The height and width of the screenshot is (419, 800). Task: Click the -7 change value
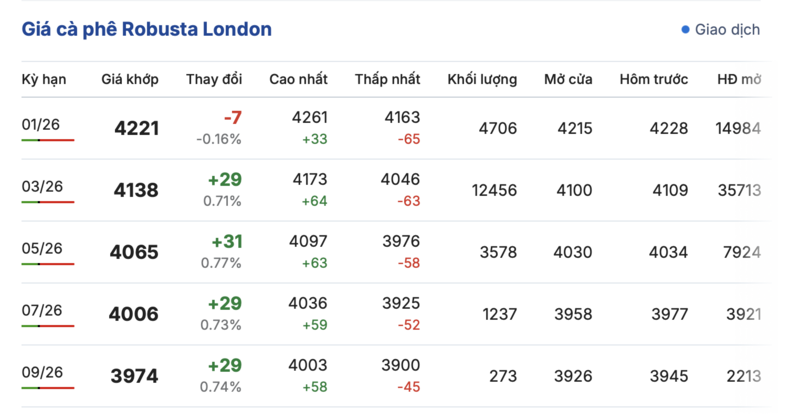coord(232,118)
